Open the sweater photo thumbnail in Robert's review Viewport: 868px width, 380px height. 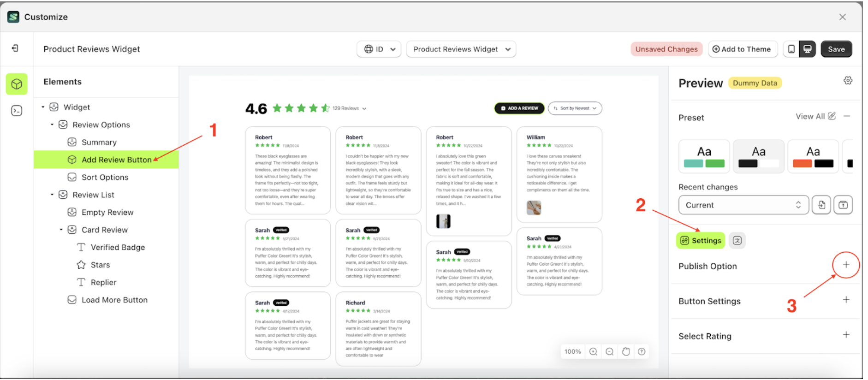coord(443,221)
